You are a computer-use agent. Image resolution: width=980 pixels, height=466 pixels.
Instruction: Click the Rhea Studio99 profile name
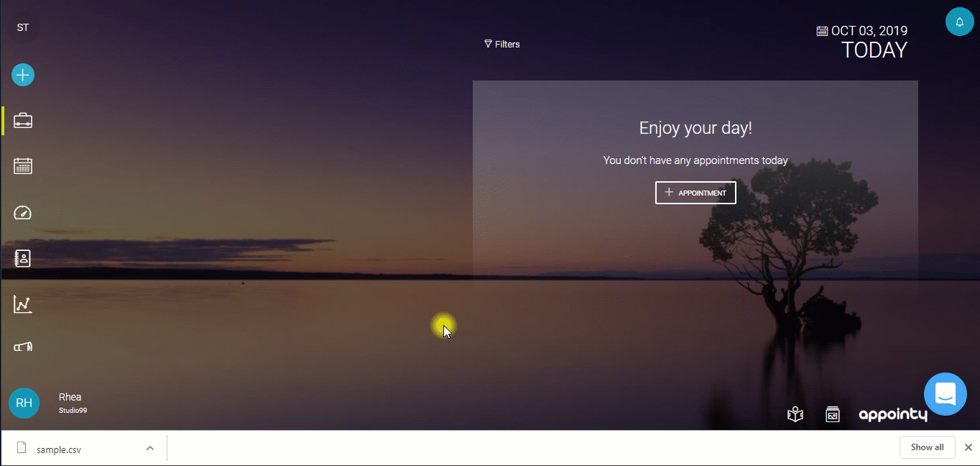pos(73,403)
